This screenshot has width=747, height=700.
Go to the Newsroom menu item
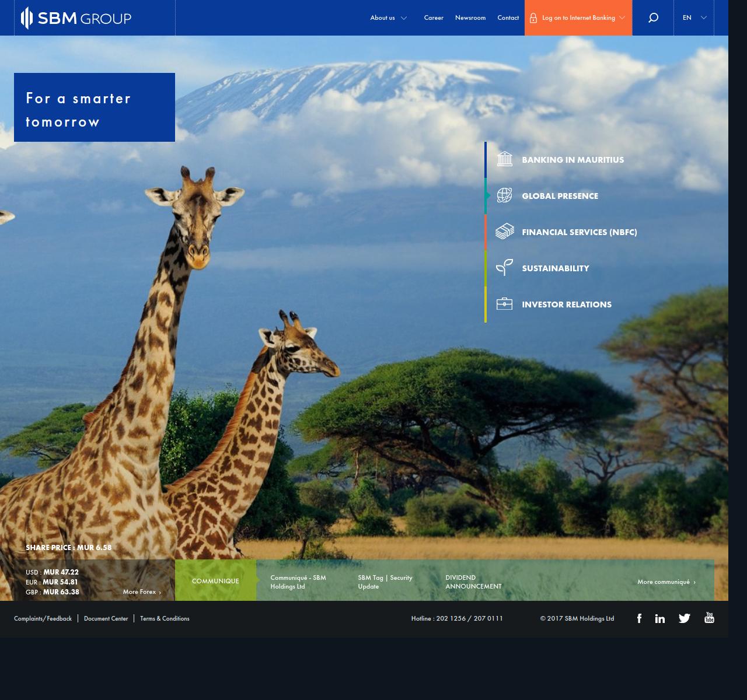point(470,17)
